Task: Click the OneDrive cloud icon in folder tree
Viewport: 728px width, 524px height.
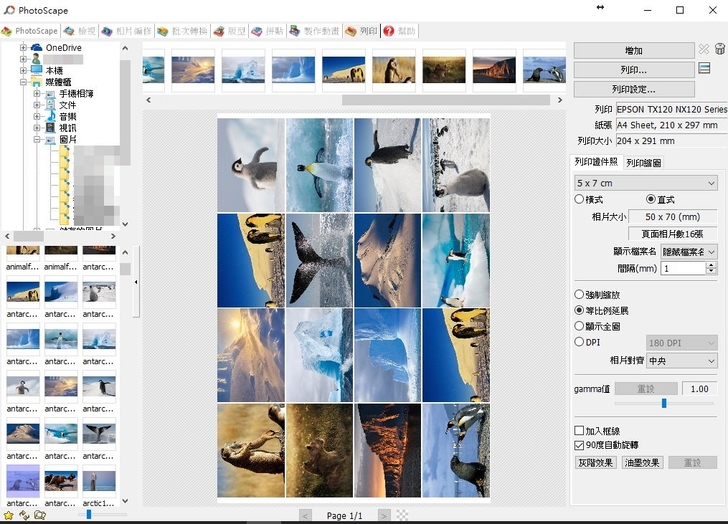Action: tap(37, 47)
